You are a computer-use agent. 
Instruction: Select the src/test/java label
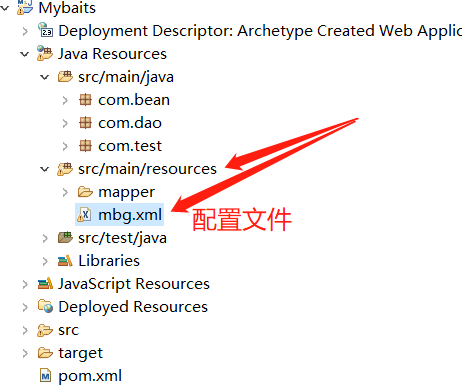tap(122, 238)
